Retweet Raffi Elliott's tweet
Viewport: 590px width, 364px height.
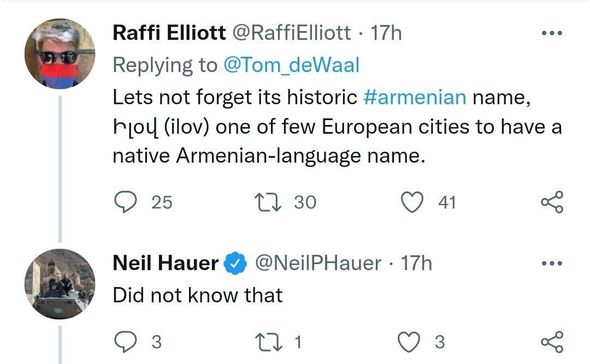tap(268, 202)
